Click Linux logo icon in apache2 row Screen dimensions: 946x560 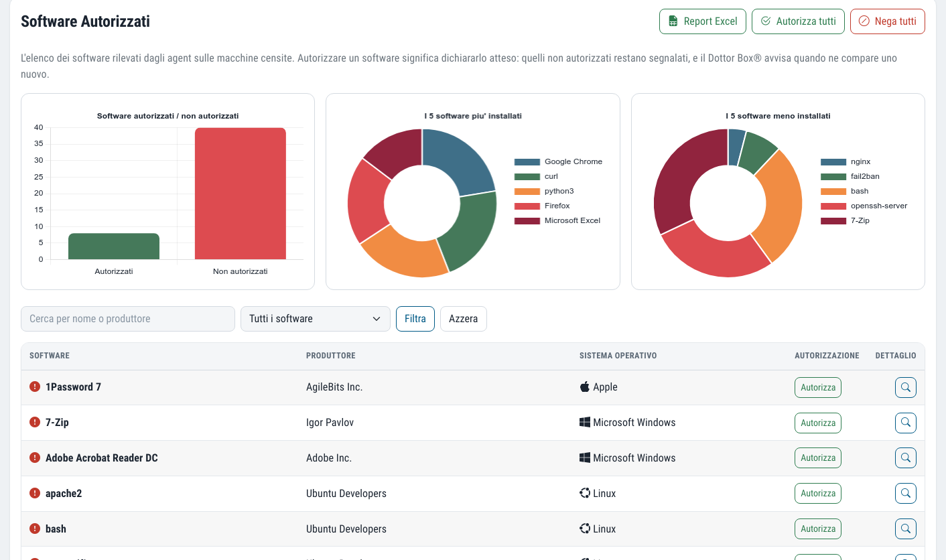(585, 494)
